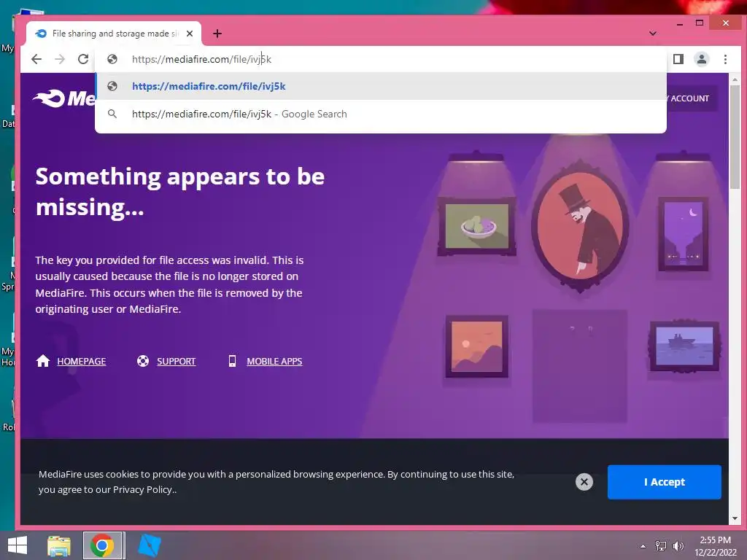Viewport: 747px width, 560px height.
Task: Click the Chrome icon on the taskbar
Action: coord(102,545)
